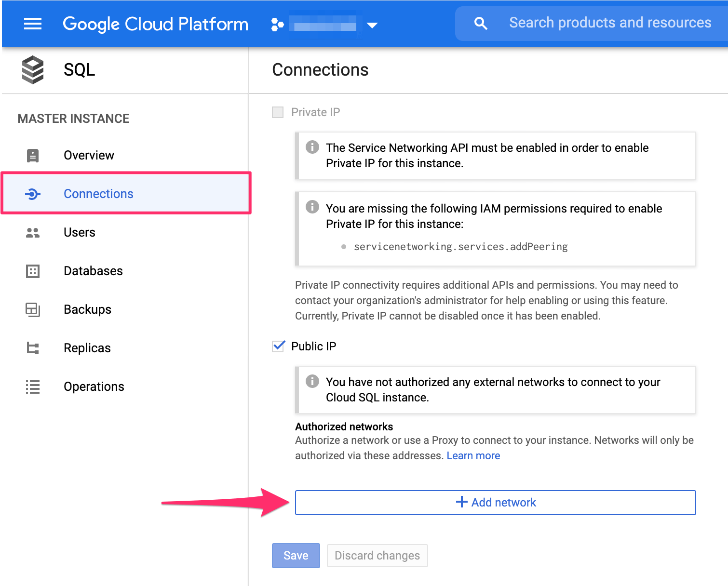Image resolution: width=728 pixels, height=586 pixels.
Task: Toggle Public IP off then confirm
Action: click(x=277, y=346)
